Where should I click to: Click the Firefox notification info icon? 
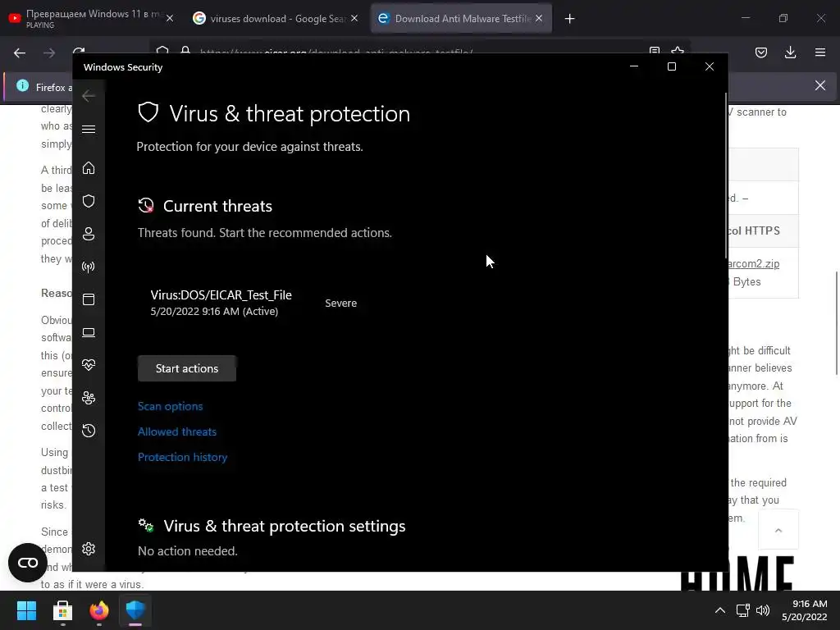point(22,85)
